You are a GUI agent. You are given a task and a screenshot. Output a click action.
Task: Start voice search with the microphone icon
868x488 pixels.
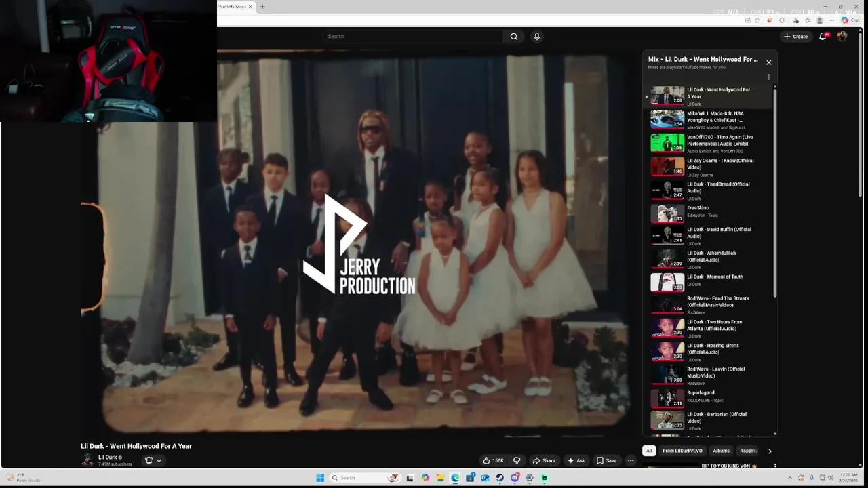(536, 37)
